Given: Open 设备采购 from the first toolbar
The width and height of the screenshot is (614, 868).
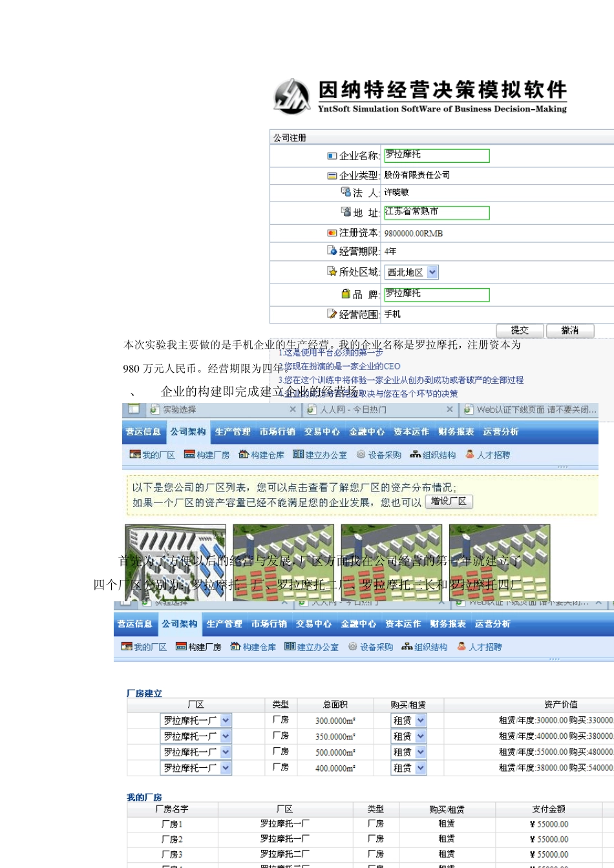Looking at the screenshot, I should tap(379, 455).
